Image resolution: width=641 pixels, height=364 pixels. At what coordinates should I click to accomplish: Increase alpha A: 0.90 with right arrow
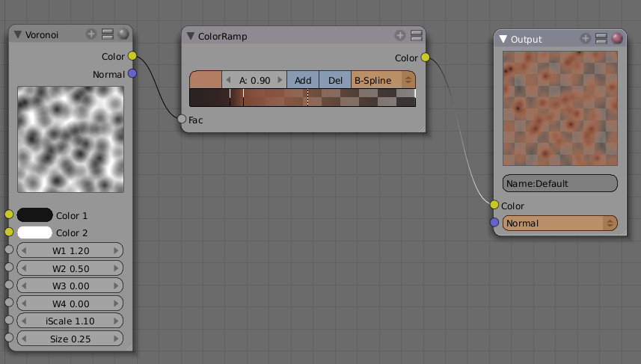pos(280,80)
